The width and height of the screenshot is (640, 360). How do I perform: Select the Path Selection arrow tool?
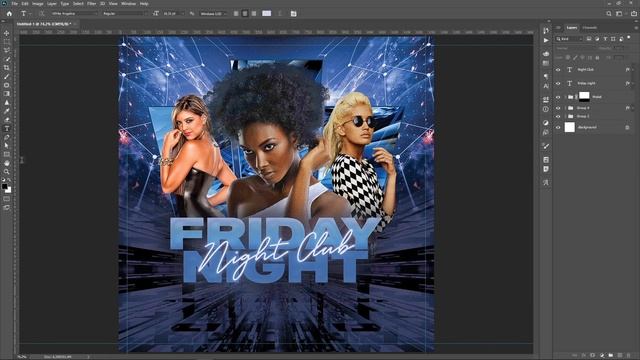(7, 145)
